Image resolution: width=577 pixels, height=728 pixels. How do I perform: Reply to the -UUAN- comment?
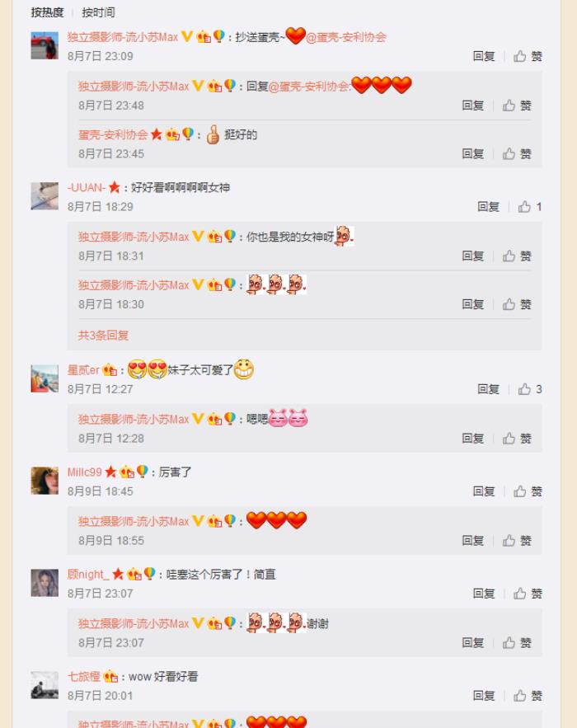[x=488, y=207]
